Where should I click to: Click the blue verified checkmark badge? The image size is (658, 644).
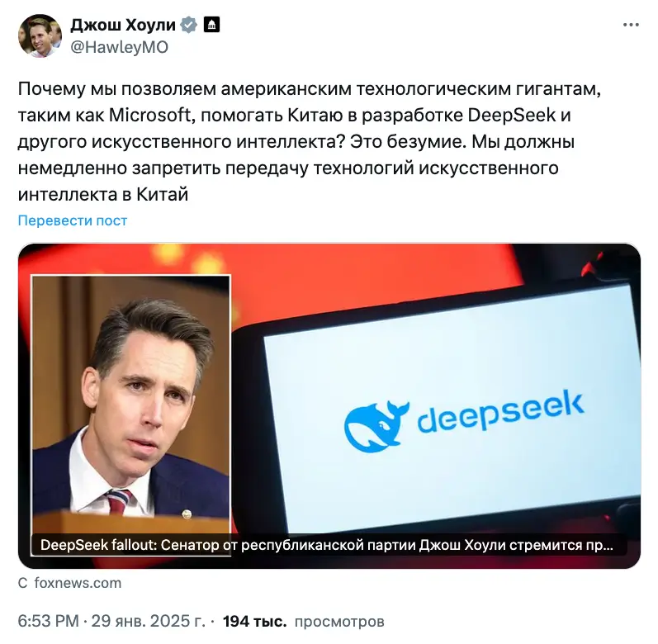pos(189,25)
